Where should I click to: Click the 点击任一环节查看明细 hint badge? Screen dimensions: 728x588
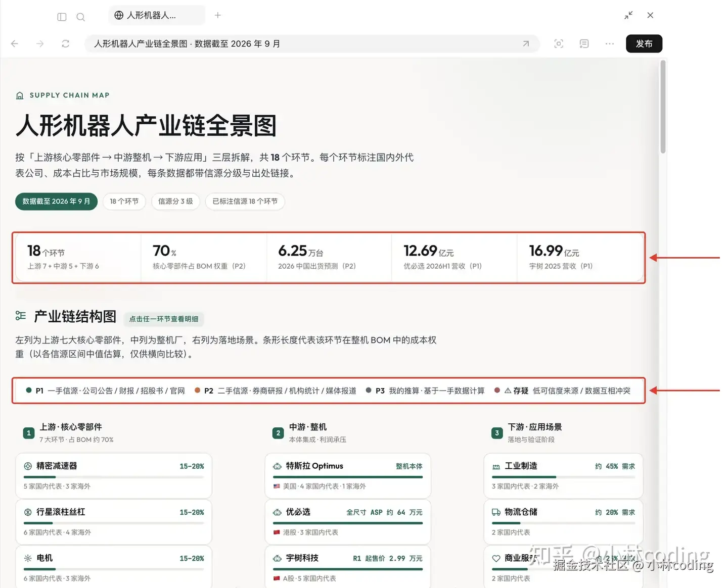click(x=164, y=319)
